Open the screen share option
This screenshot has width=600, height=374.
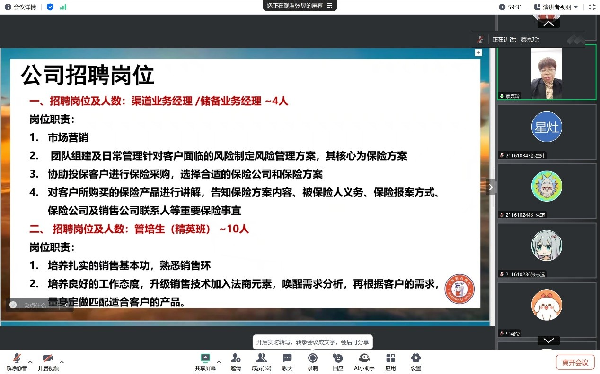(205, 361)
